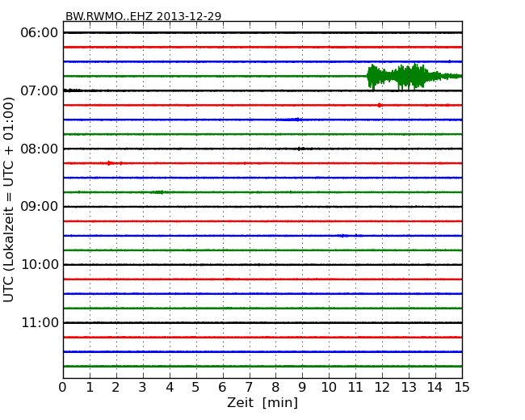Screen dimensions: 525x420
Task: Click the Y-axis label UTC (Lokalzeit = UTC + 01:00)
Action: [x=9, y=199]
